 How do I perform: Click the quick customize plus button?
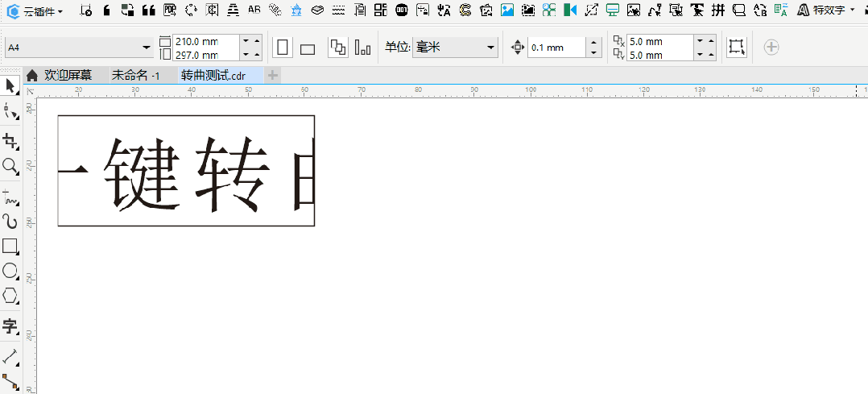[771, 47]
